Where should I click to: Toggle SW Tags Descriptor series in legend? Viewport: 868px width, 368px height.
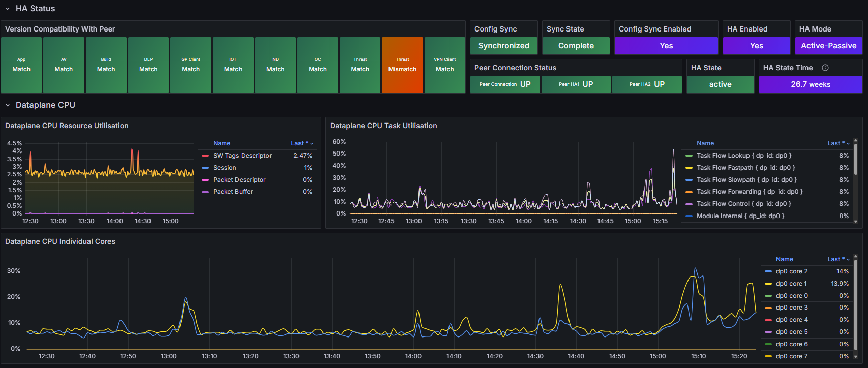pyautogui.click(x=243, y=156)
